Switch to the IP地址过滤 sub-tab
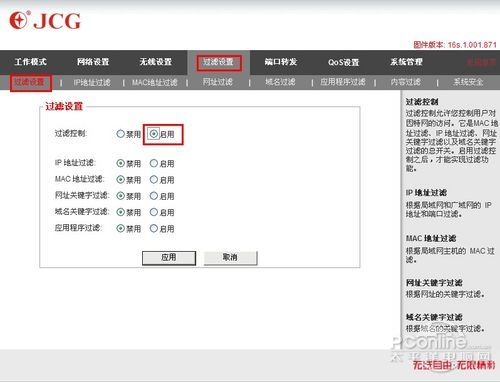Viewport: 500px width, 382px height. click(x=92, y=82)
